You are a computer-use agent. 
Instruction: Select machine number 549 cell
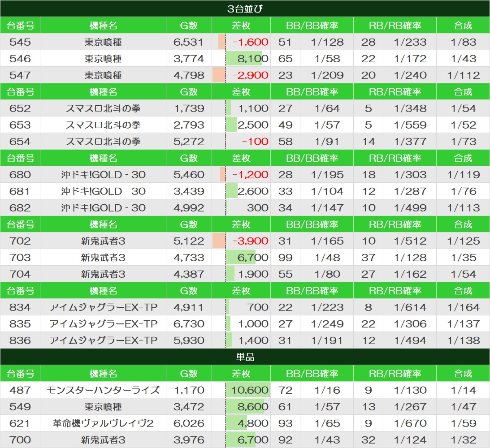pos(20,406)
